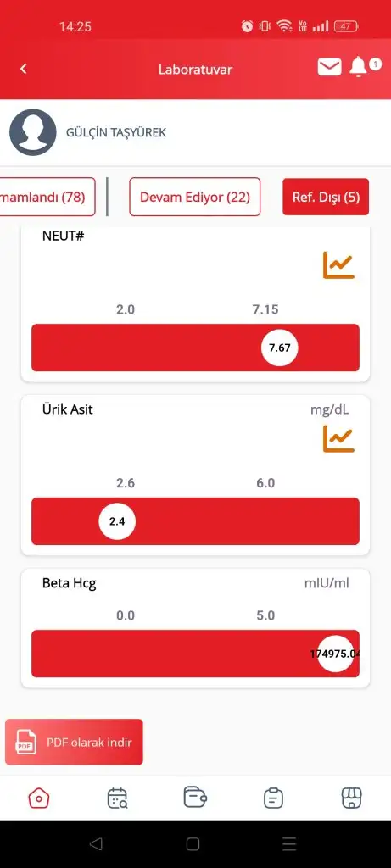The height and width of the screenshot is (868, 391).
Task: Tap the GÜLÇİN TAŞYÜREK patient name
Action: (x=115, y=133)
